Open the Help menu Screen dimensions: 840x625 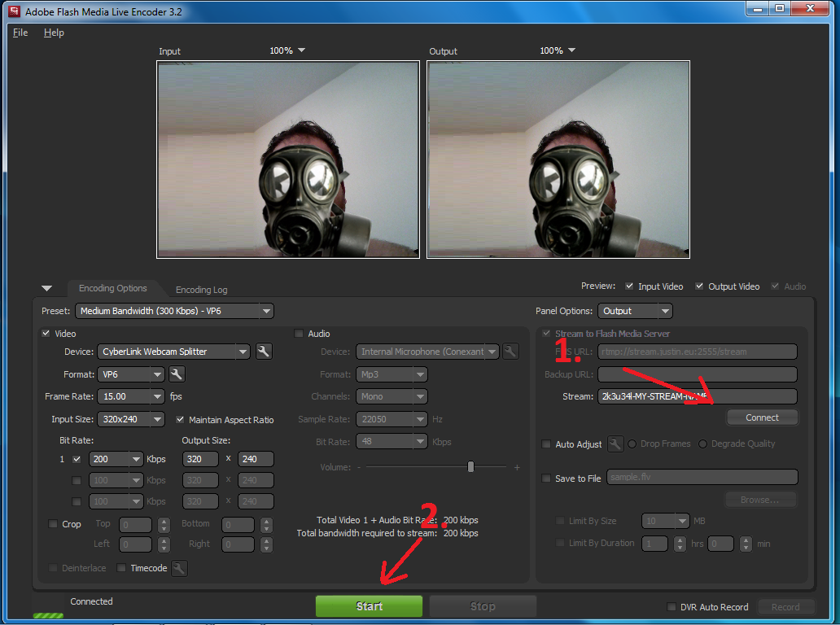54,33
